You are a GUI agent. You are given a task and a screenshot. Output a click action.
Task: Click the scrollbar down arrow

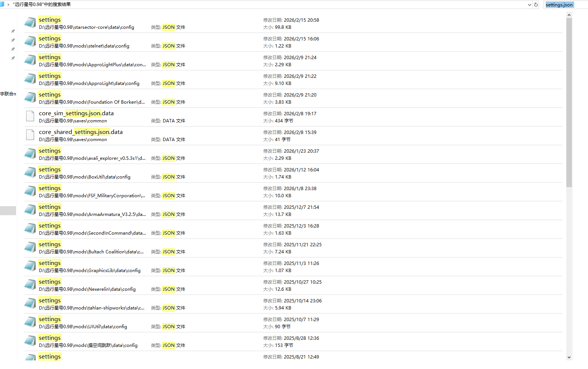pyautogui.click(x=569, y=357)
